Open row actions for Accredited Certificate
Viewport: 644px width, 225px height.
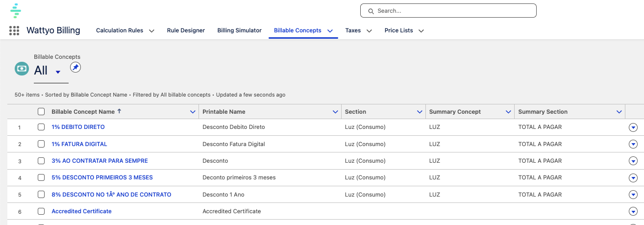[x=633, y=211]
